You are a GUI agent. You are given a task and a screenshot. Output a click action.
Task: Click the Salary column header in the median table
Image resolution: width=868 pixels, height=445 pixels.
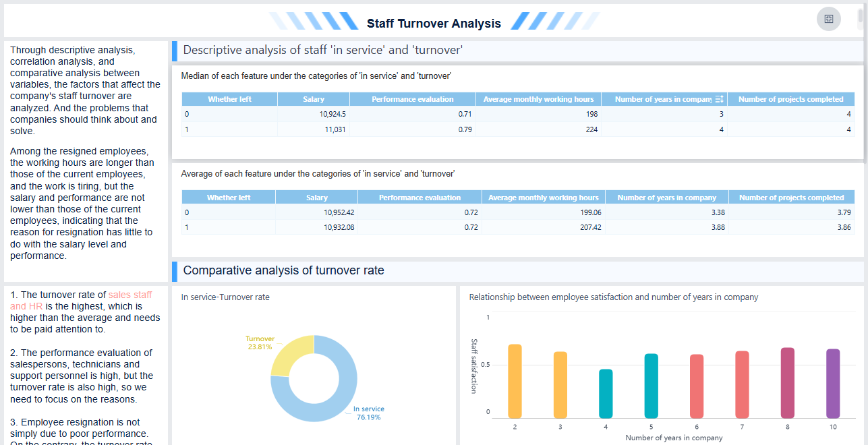pos(313,98)
